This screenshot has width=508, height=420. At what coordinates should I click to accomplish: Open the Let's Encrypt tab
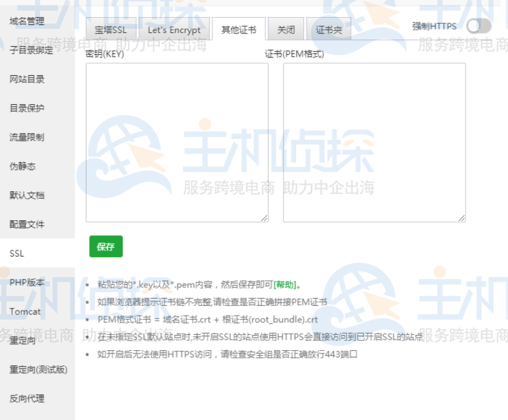(x=174, y=30)
